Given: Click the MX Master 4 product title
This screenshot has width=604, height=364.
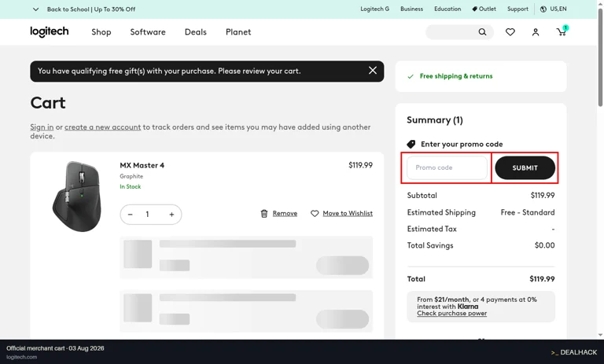Looking at the screenshot, I should coord(142,165).
